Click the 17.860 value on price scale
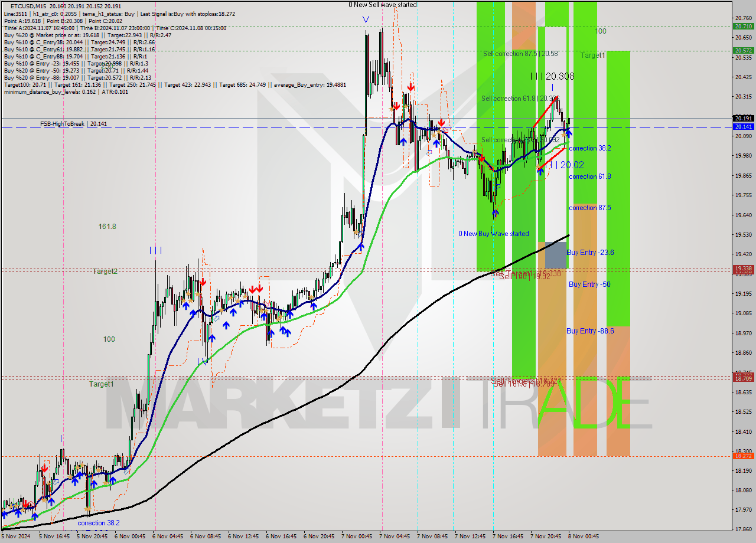 click(743, 529)
